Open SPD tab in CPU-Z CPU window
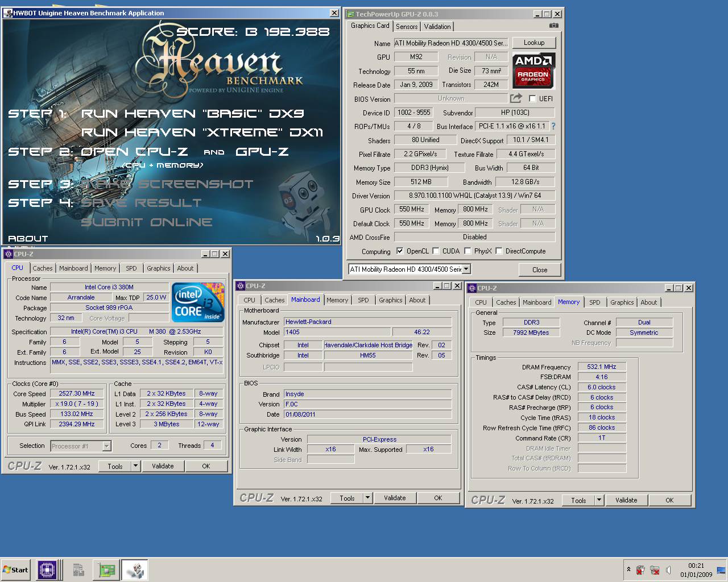This screenshot has height=582, width=728. (131, 268)
